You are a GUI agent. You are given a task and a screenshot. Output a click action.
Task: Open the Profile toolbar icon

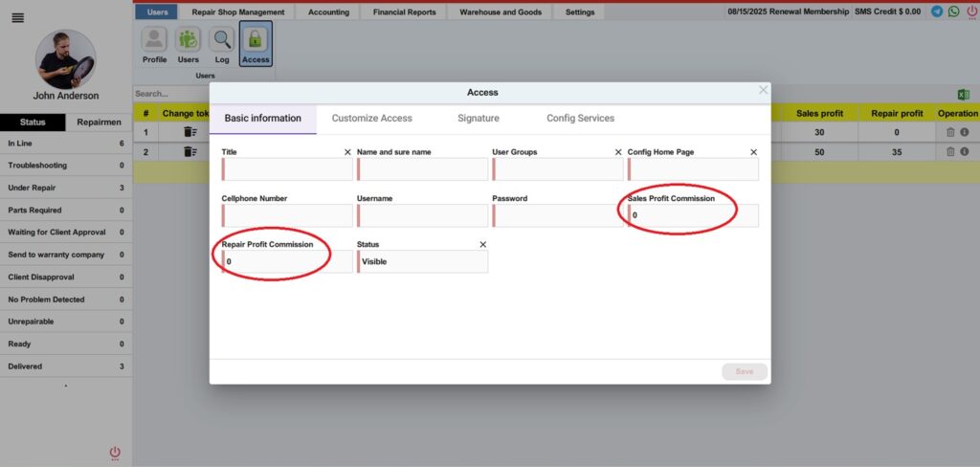(x=154, y=45)
